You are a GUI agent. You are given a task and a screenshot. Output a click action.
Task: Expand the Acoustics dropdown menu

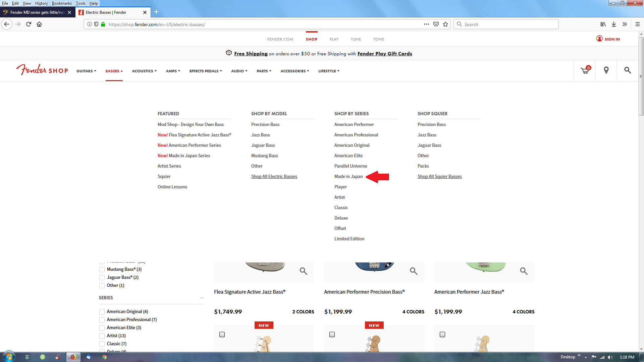[x=144, y=71]
